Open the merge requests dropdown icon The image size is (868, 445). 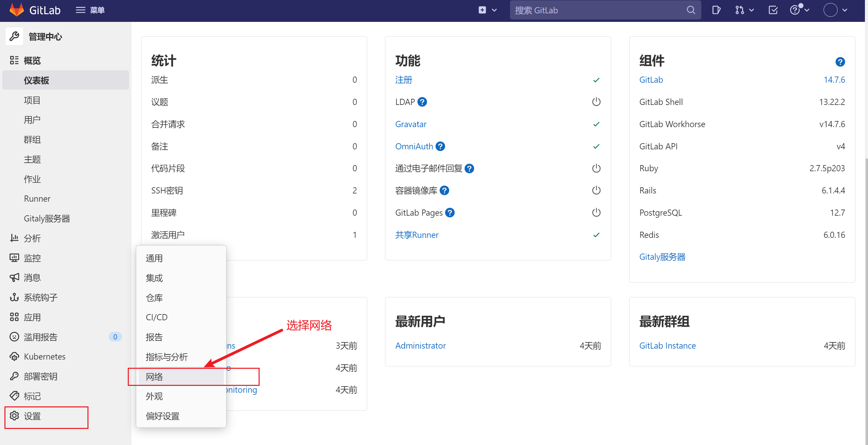tap(745, 10)
